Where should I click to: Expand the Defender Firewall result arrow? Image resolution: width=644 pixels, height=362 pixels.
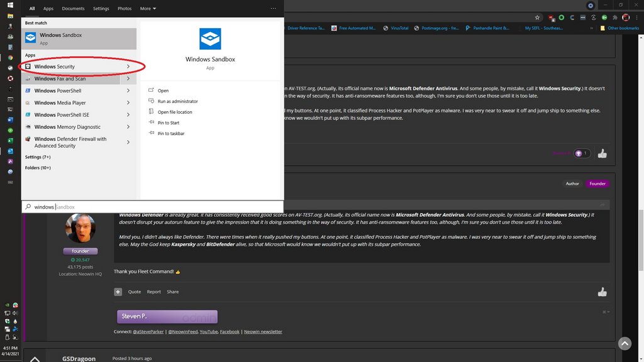(x=128, y=142)
